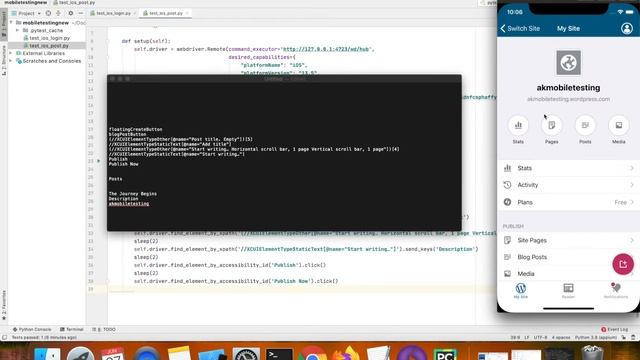Click the Python interpreter status entry
Screen dimensions: 640x360
[x=596, y=338]
